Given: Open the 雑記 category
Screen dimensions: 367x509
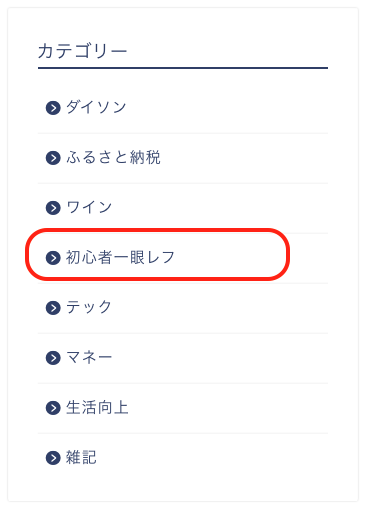Looking at the screenshot, I should [x=81, y=457].
